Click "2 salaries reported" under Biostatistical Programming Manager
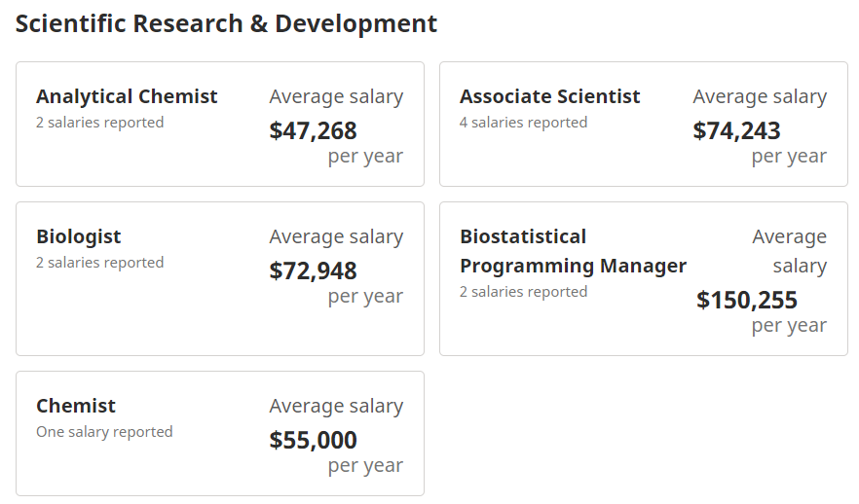The height and width of the screenshot is (504, 859). [x=524, y=292]
